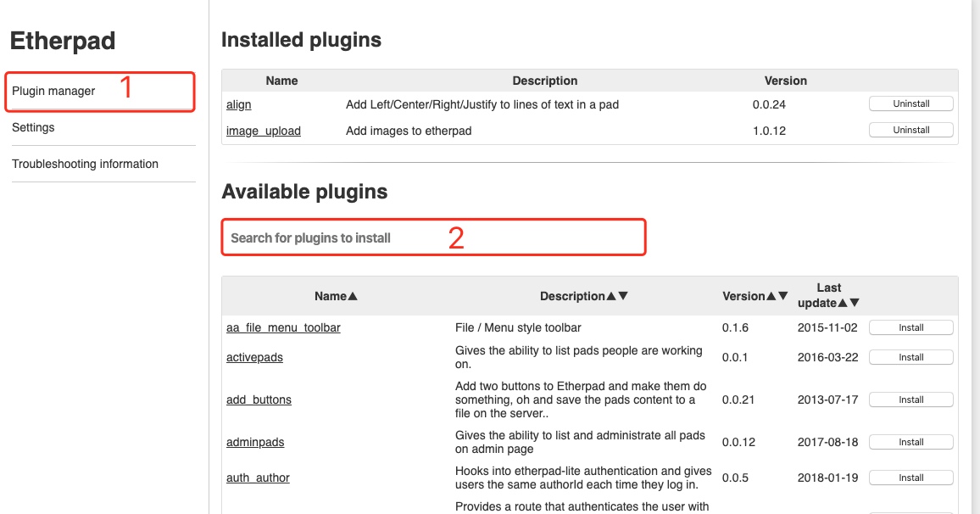
Task: Click the Name column ascending sort arrow
Action: (353, 296)
